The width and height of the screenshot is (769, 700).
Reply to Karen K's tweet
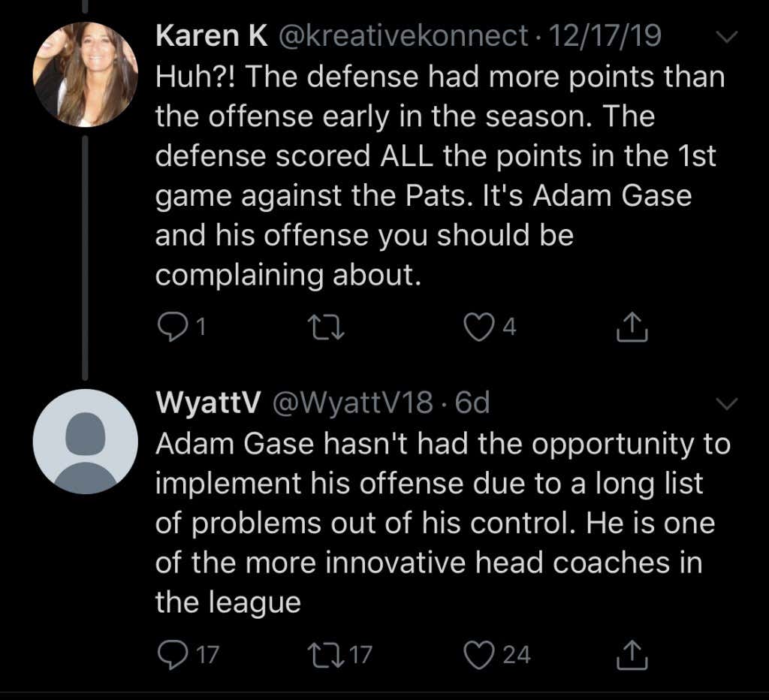[x=174, y=327]
